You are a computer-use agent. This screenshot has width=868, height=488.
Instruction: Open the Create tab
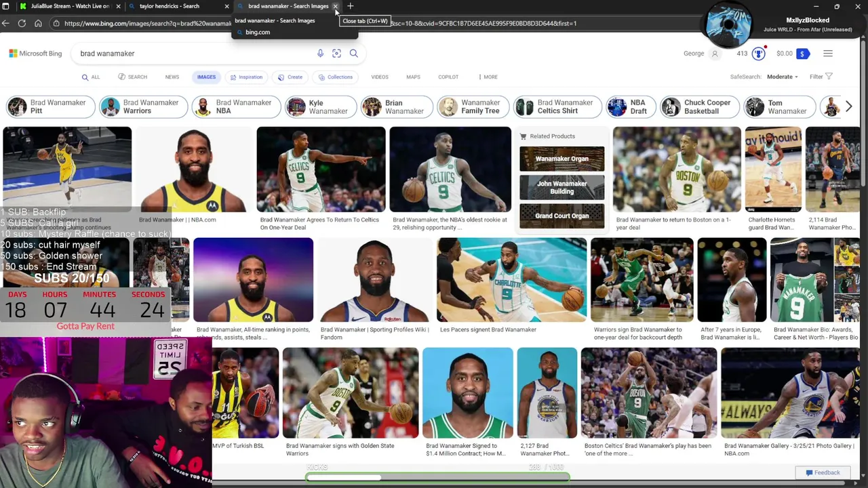290,77
